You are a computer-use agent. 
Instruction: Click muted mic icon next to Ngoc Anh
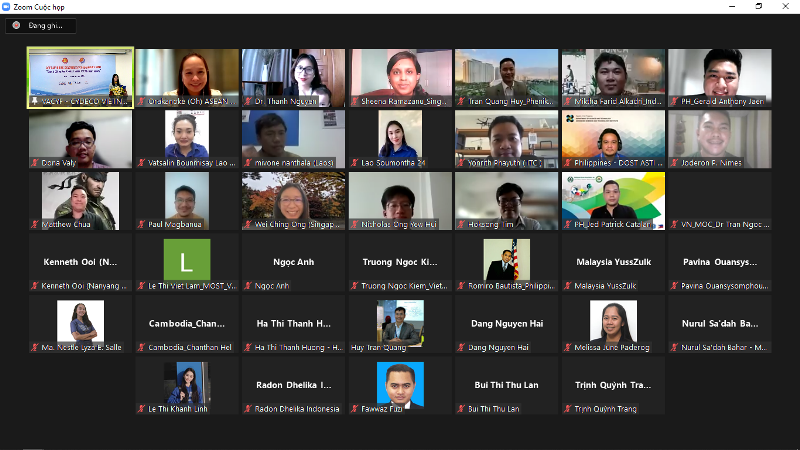(248, 286)
